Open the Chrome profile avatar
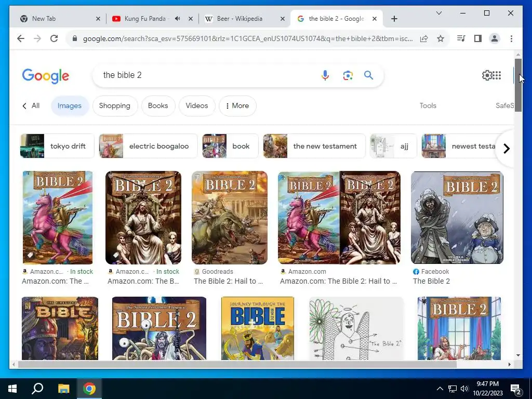This screenshot has width=532, height=399. point(495,38)
